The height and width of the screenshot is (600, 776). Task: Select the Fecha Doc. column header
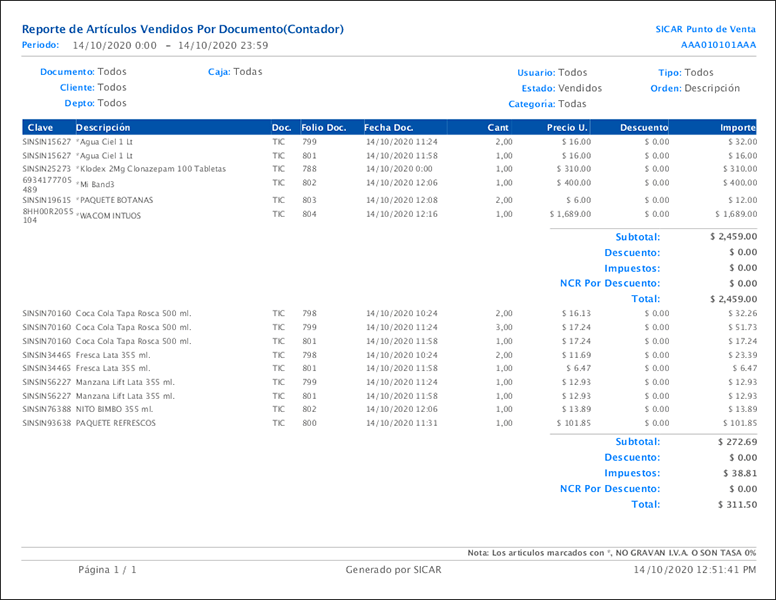click(x=389, y=128)
